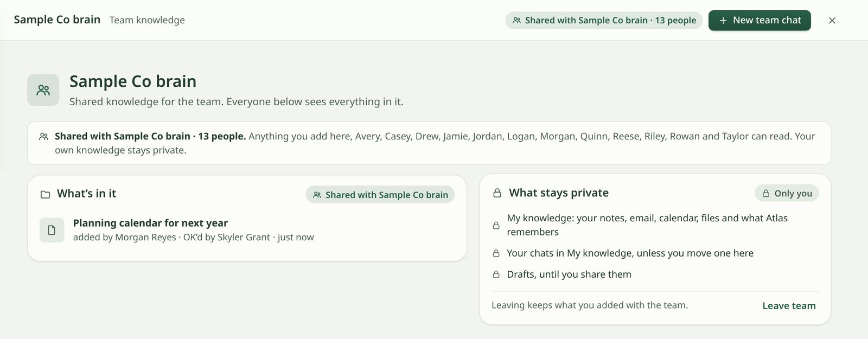Click the Team knowledge label in header
The image size is (868, 339).
pos(147,20)
